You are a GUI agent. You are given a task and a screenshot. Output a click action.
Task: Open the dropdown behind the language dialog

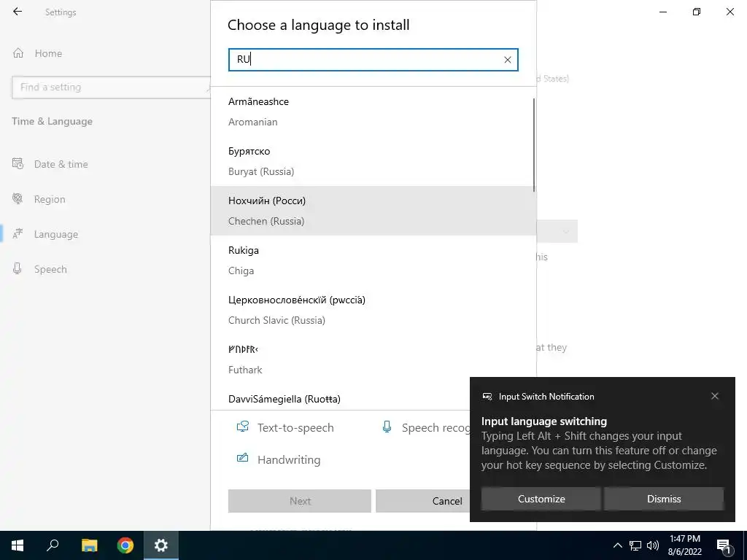pyautogui.click(x=557, y=231)
